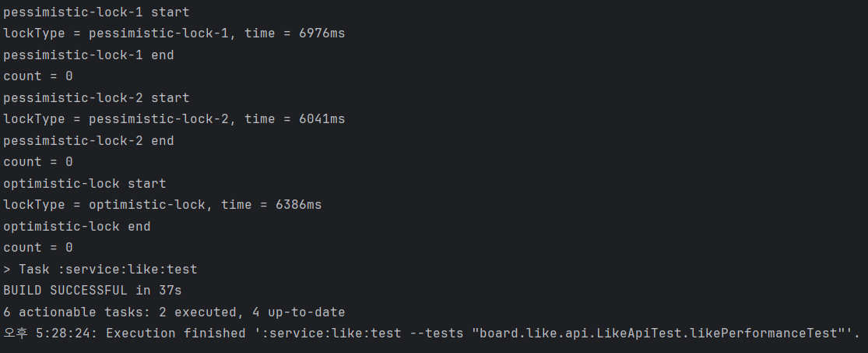Click the 'pessimistic-lock-1 end' line
The width and height of the screenshot is (868, 353).
pos(89,55)
